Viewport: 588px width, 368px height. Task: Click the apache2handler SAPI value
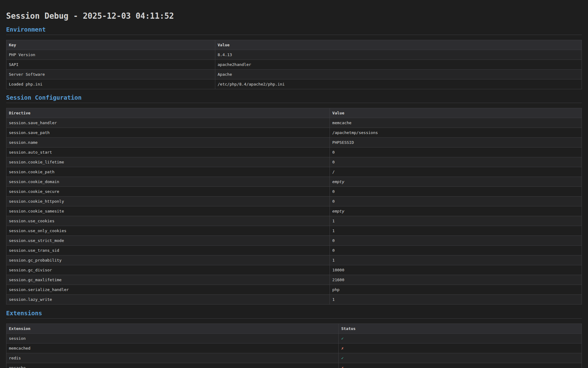click(x=234, y=65)
